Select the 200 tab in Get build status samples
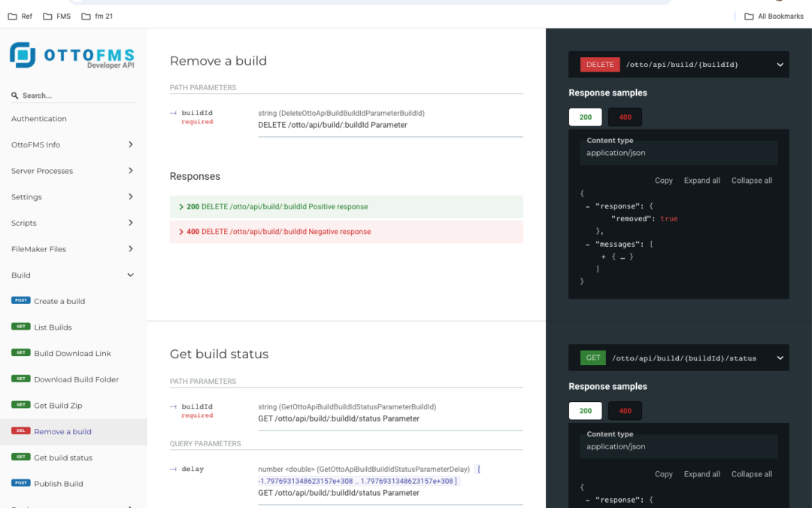Viewport: 812px width, 508px height. 585,411
